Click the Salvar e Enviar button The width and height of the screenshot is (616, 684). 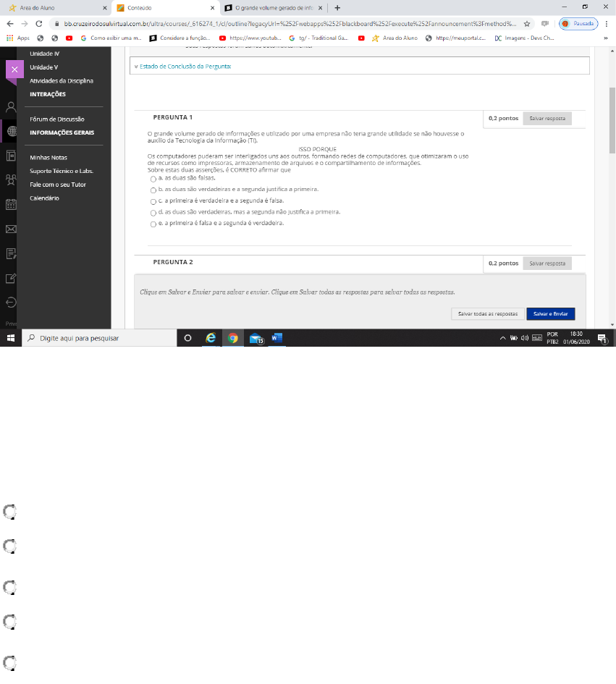coord(550,313)
